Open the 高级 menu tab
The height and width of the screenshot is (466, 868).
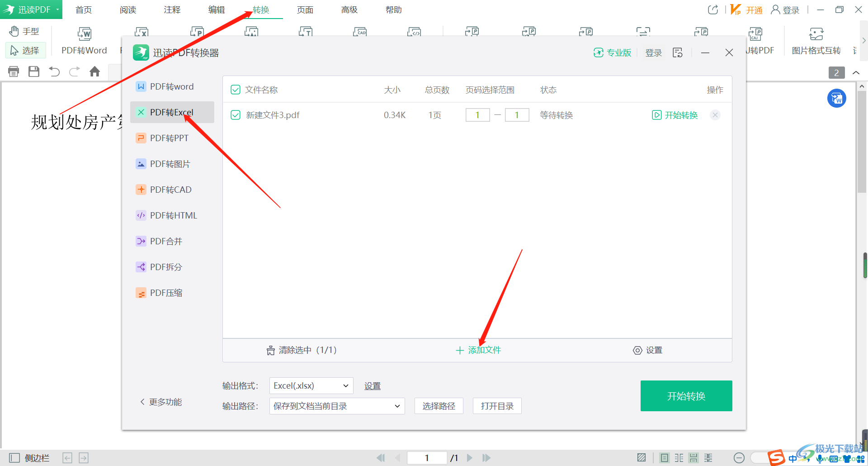tap(349, 10)
